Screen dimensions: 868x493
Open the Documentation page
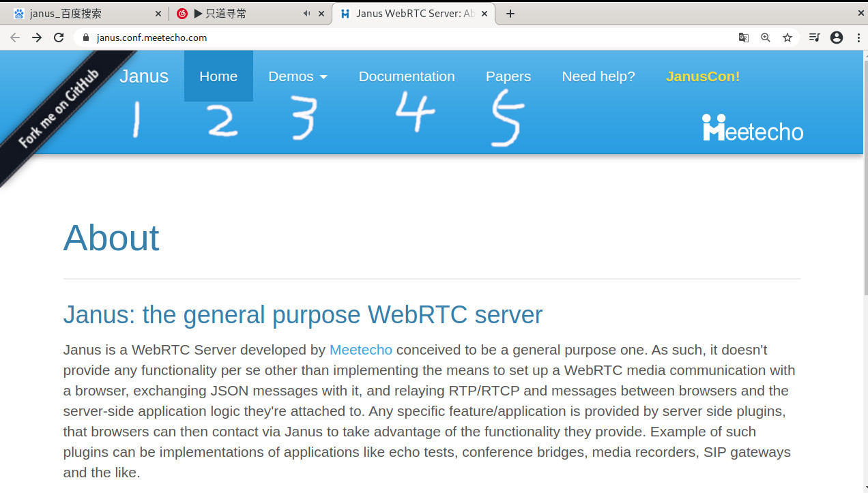(x=407, y=76)
